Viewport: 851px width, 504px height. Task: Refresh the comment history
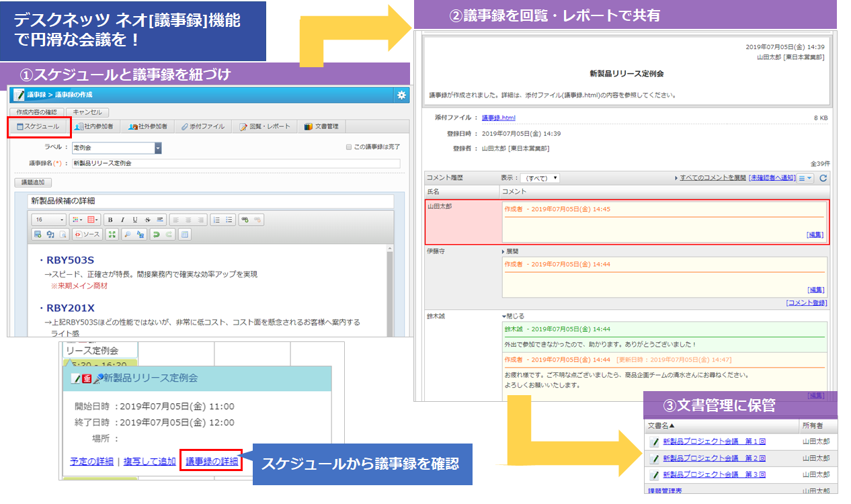point(823,178)
